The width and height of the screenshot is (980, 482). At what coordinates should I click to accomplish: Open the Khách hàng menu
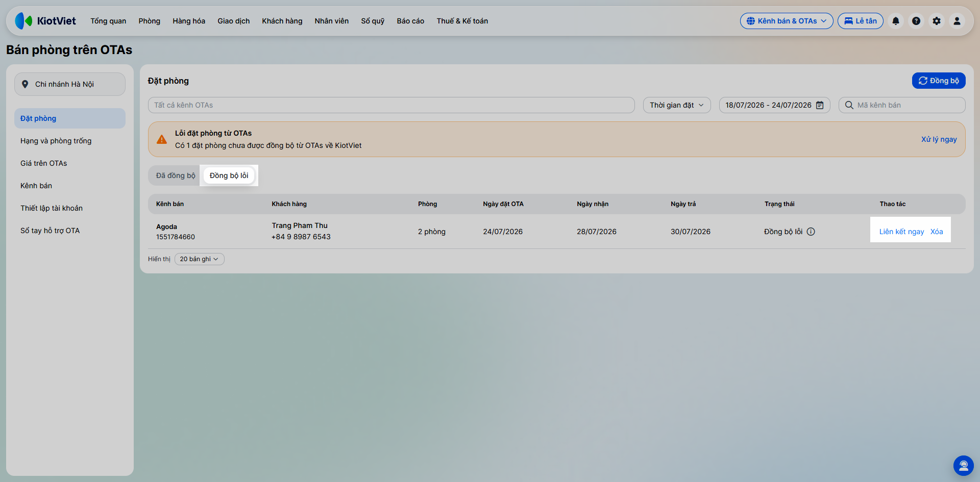pos(282,21)
